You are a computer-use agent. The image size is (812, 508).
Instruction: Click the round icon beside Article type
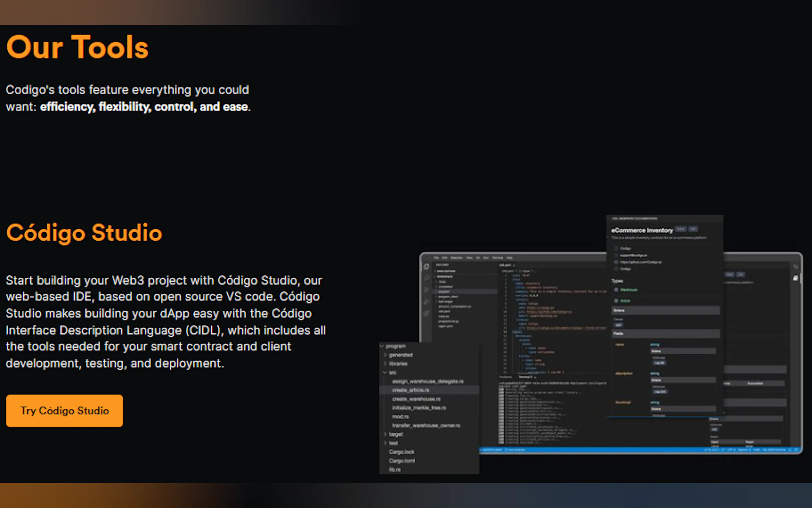(x=616, y=301)
